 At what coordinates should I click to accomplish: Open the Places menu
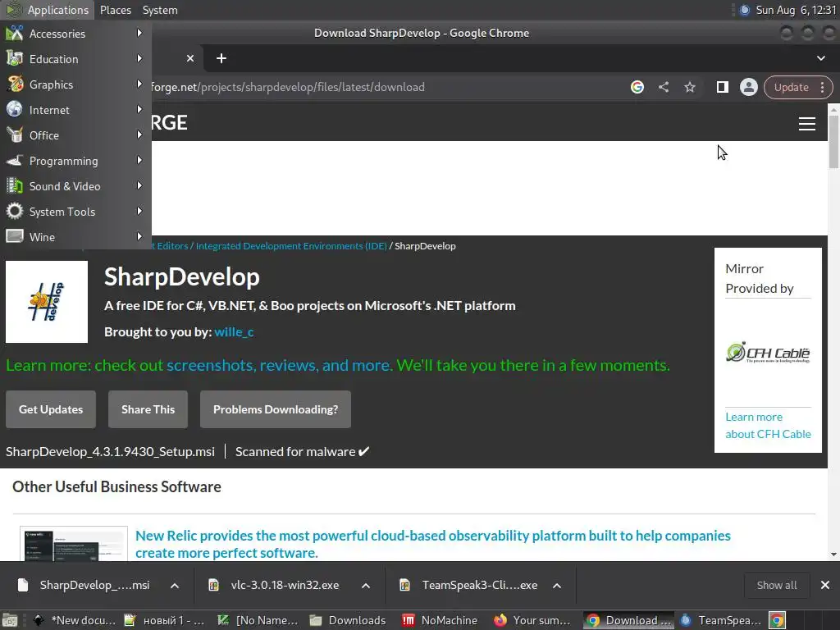[115, 10]
